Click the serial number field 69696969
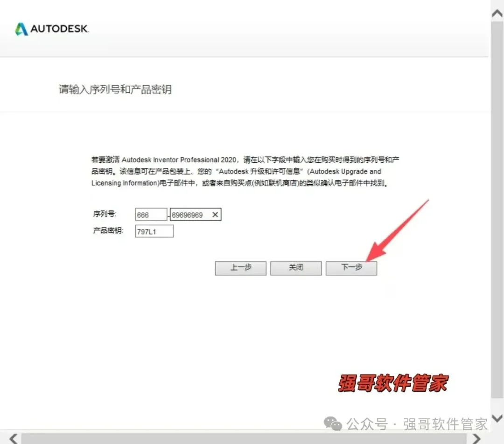The image size is (504, 444). click(196, 215)
